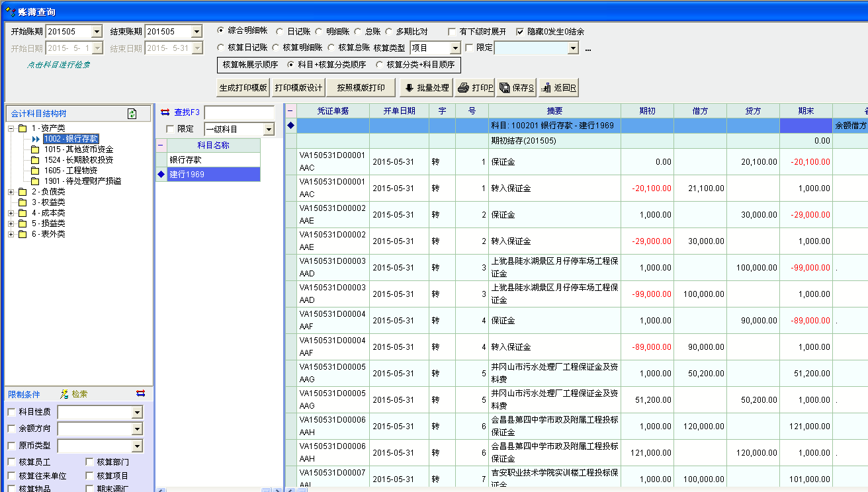The height and width of the screenshot is (492, 868).
Task: Click the 检索 lightning search icon
Action: 64,394
